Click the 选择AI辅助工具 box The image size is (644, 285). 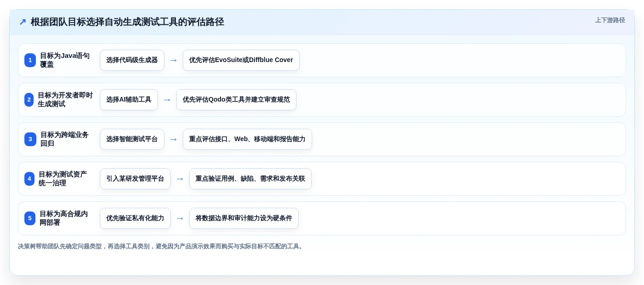(x=129, y=100)
